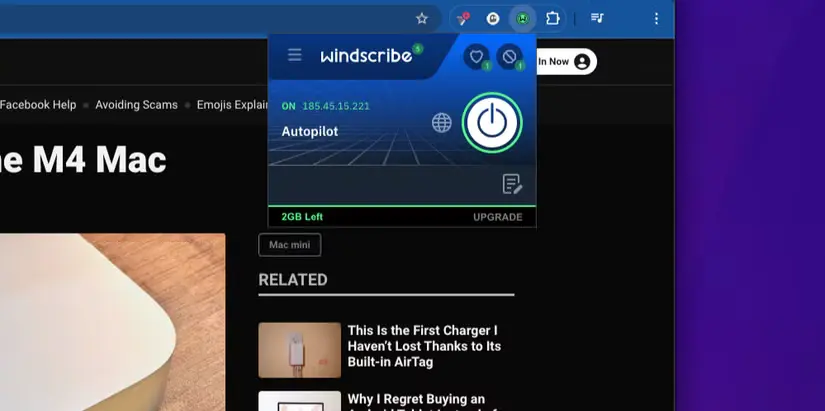The width and height of the screenshot is (825, 411).
Task: Select Autopilot location label
Action: click(x=310, y=132)
